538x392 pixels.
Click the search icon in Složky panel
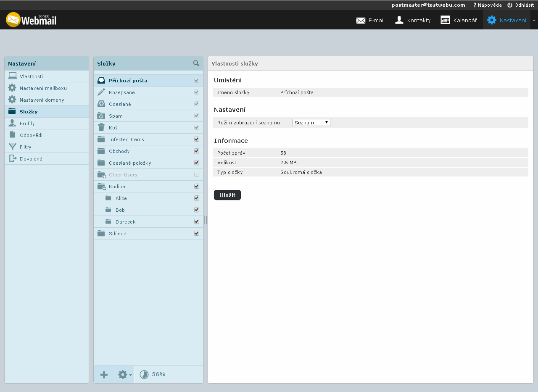(196, 63)
